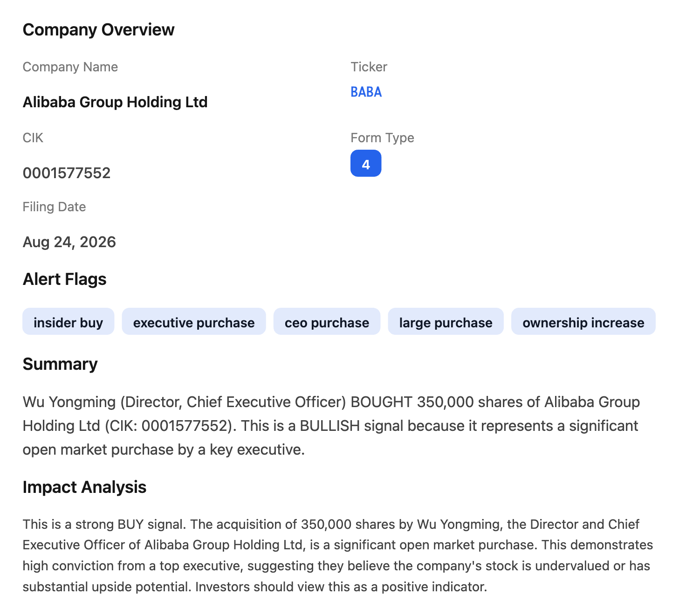The height and width of the screenshot is (616, 686).
Task: Click the paragraph starting This is a strong BUY
Action: click(338, 555)
